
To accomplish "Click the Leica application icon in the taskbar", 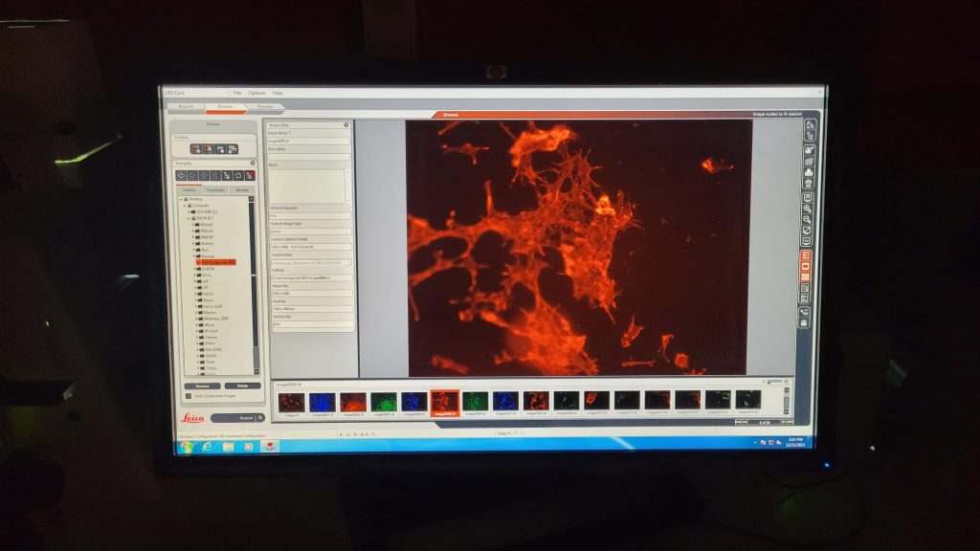I will 270,448.
